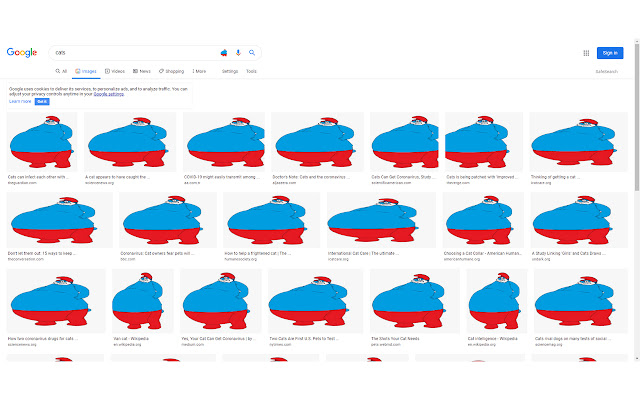Click caption 'Cats Can Get Coronavirus, Study'
Image resolution: width=640 pixels, height=400 pixels.
click(403, 177)
